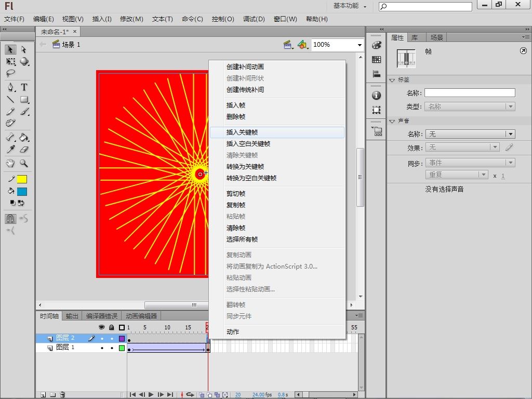Select the Free Transform tool
The width and height of the screenshot is (532, 399).
point(10,61)
